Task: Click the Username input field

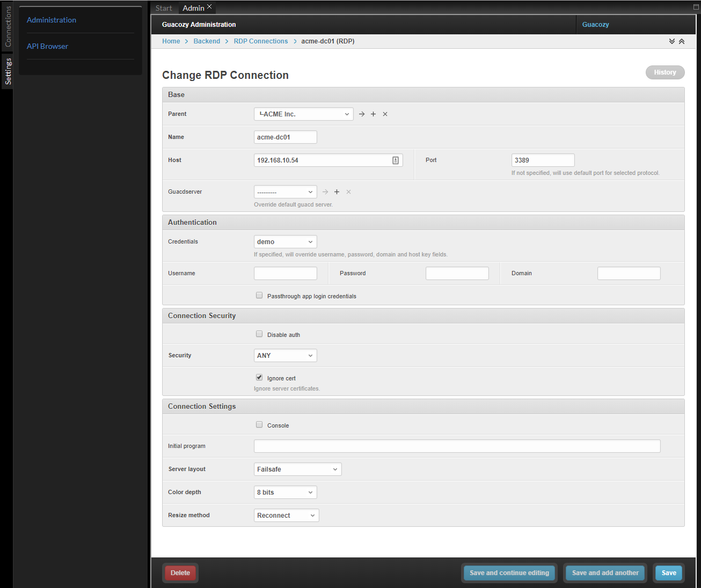Action: click(286, 274)
